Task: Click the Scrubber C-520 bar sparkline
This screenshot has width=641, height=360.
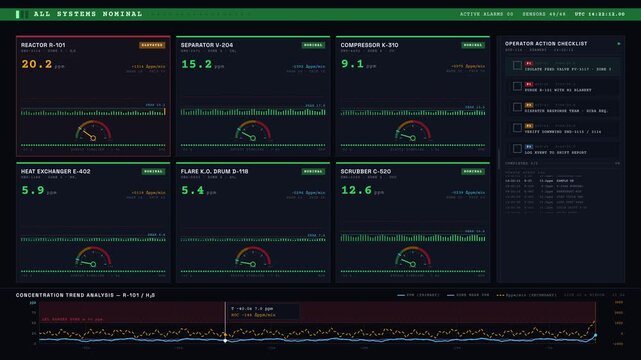Action: coord(413,237)
